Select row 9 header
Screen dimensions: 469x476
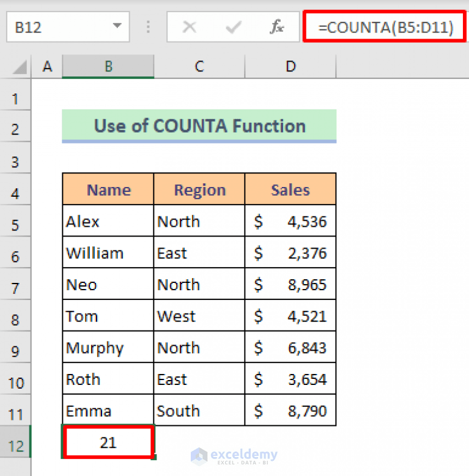point(15,347)
